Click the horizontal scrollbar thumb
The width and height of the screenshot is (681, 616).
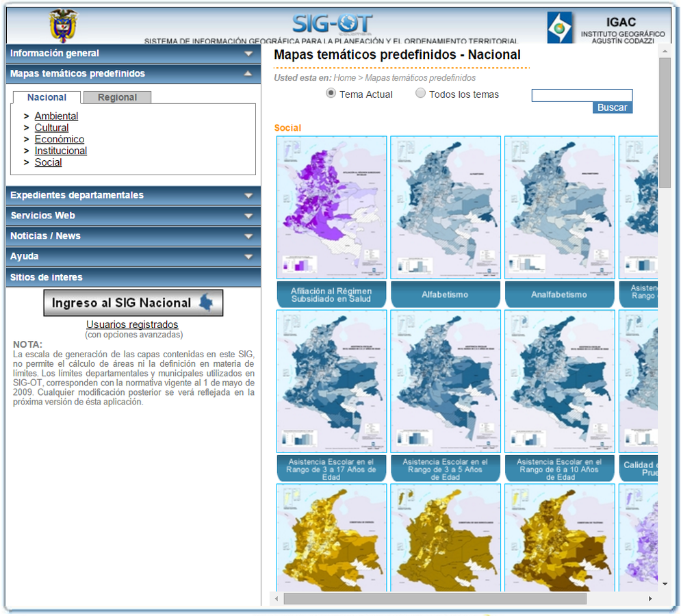[435, 599]
